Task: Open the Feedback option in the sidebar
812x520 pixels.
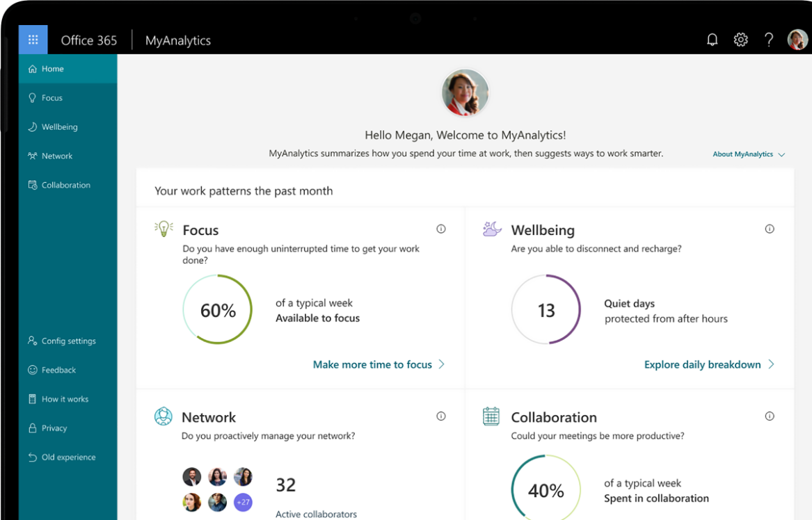Action: [x=61, y=370]
